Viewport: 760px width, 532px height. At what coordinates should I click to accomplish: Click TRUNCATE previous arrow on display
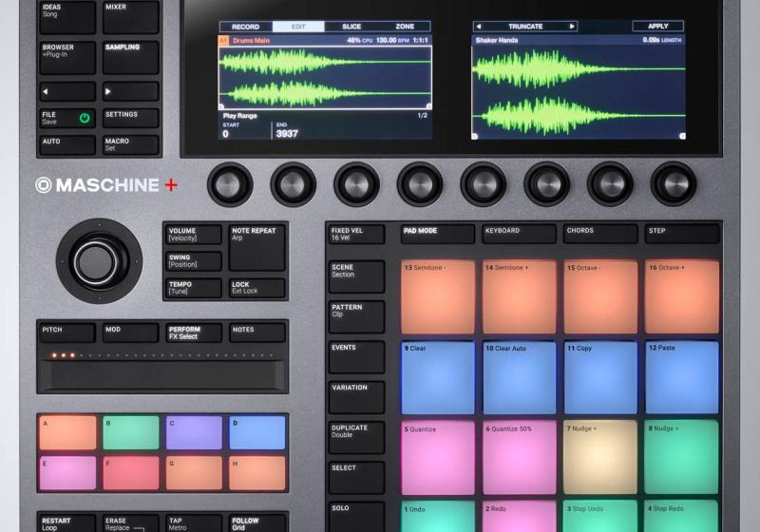click(479, 27)
